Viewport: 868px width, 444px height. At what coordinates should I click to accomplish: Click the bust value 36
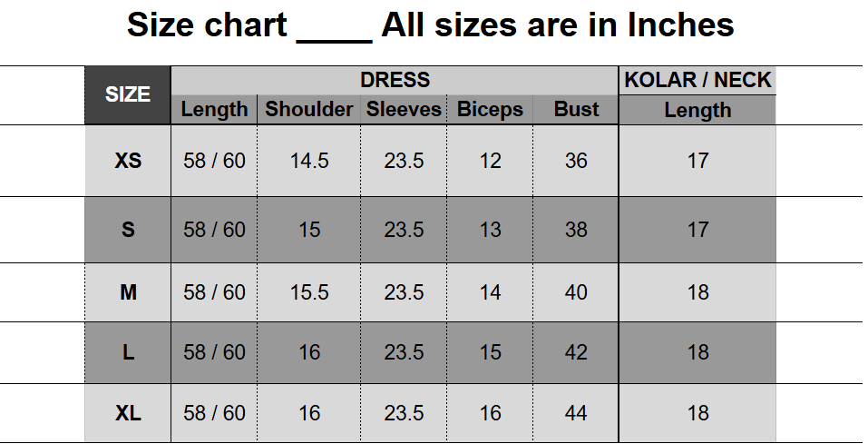[577, 161]
